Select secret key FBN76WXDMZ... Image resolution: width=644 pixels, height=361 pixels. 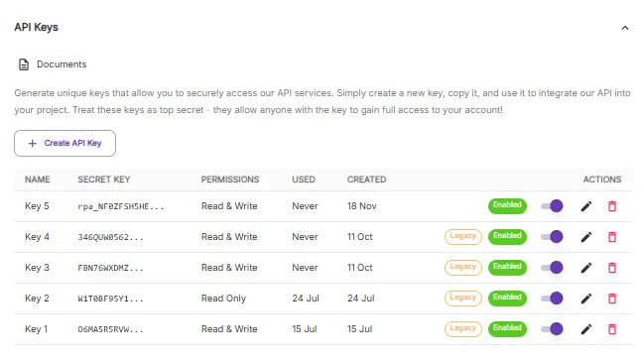pos(111,268)
